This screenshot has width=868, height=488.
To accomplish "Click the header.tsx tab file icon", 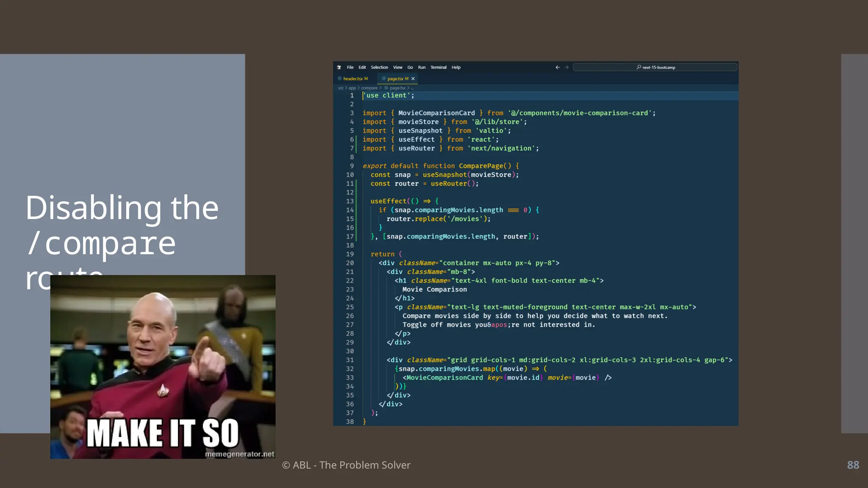I will click(x=340, y=78).
